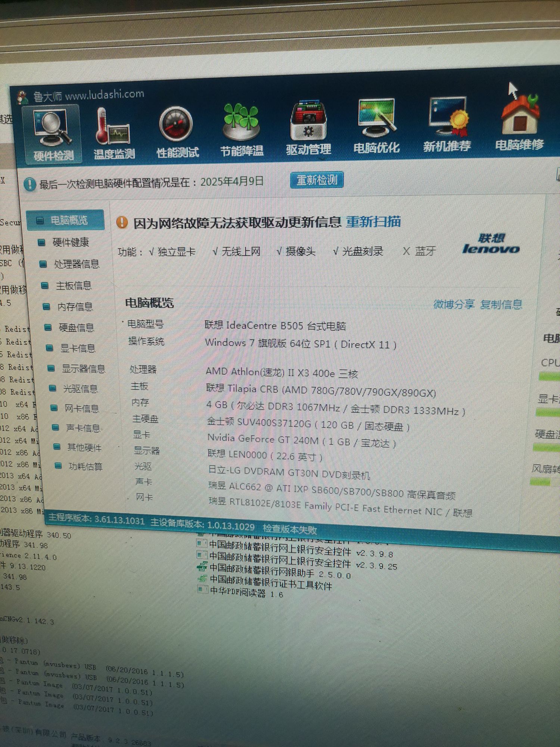Click the 无线上网 feature indicator
Viewport: 560px width, 747px height.
236,251
